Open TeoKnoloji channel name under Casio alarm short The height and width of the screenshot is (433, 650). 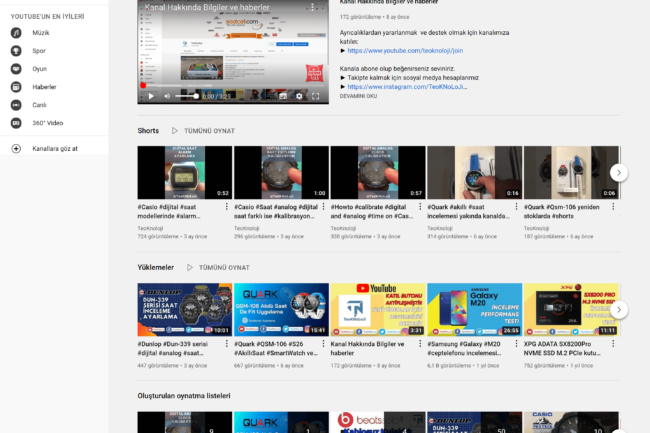tap(150, 228)
